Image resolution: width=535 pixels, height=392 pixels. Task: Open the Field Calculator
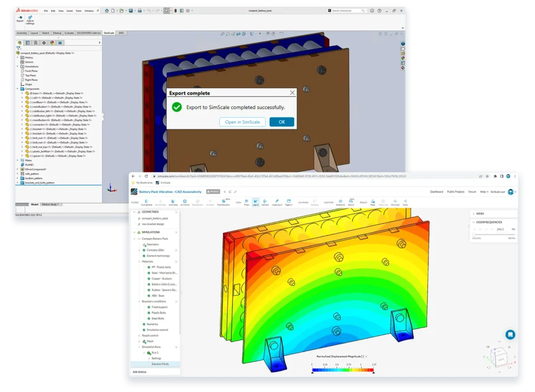(224, 200)
